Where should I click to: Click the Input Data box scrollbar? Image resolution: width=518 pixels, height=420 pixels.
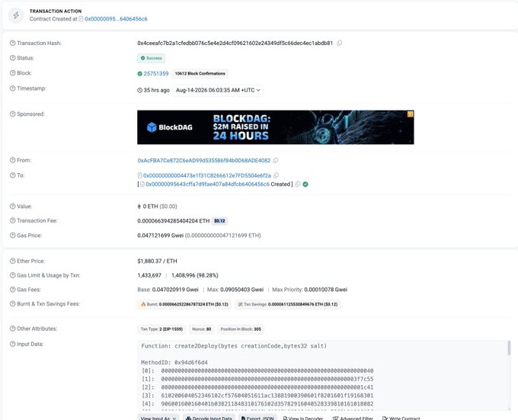tap(509, 348)
